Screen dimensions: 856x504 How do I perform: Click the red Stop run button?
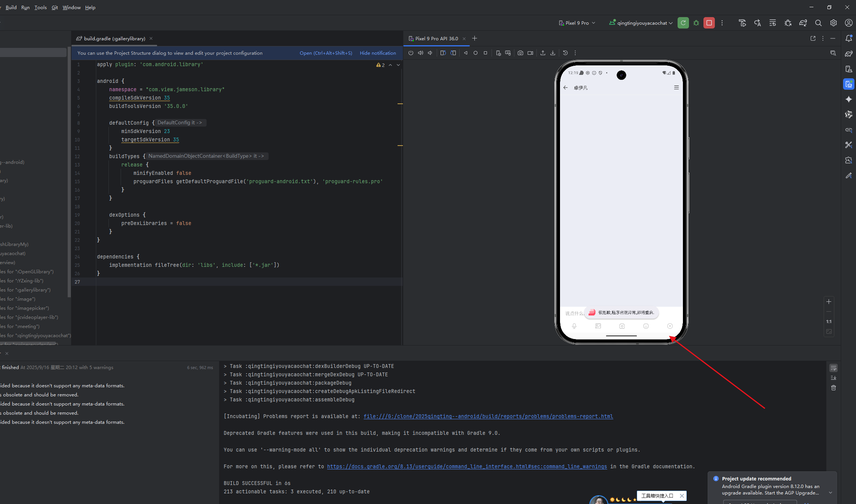click(709, 23)
